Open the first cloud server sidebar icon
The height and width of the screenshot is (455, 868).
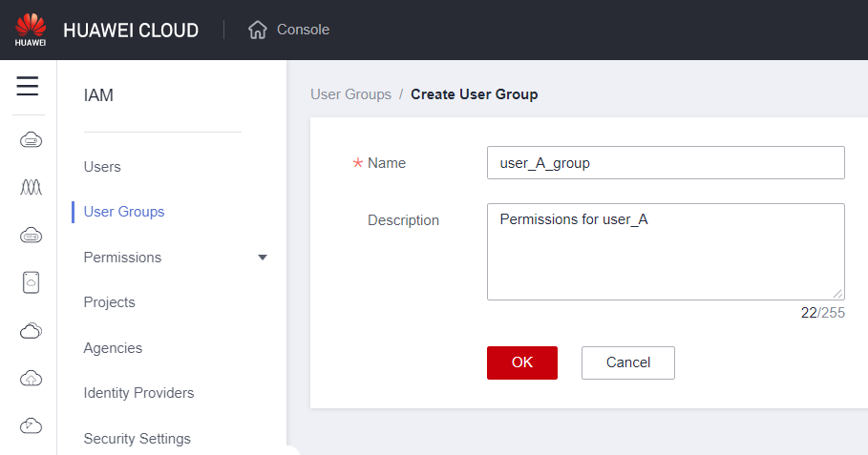(31, 140)
